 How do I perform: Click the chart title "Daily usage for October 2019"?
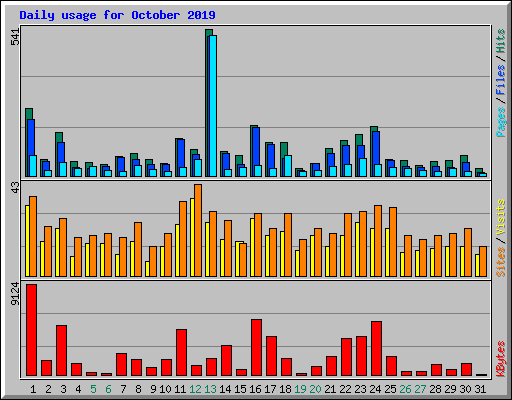117,15
